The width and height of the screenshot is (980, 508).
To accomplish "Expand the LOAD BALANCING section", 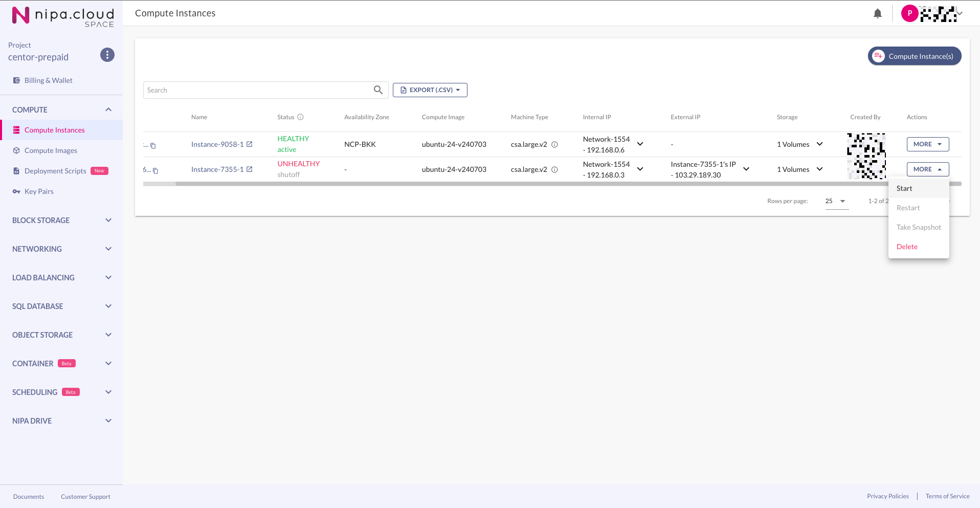I will (x=108, y=277).
